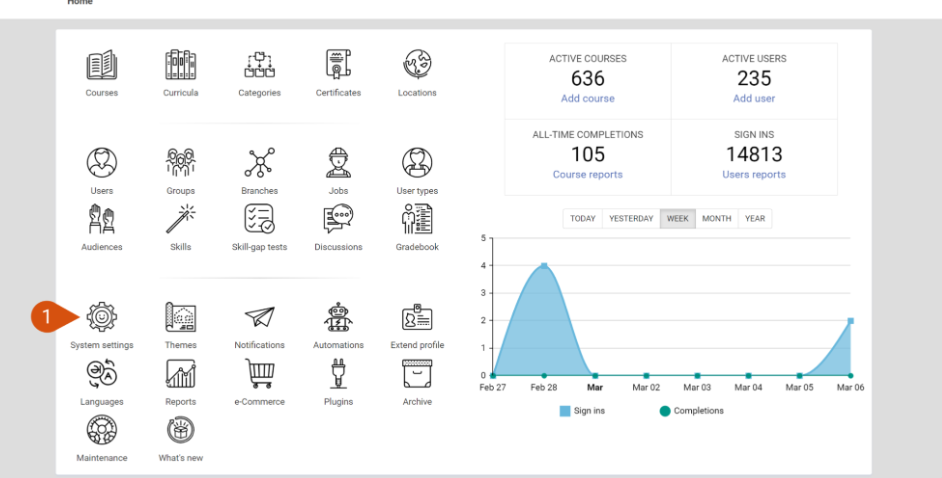Click the Add user link
942x478 pixels.
coord(754,98)
